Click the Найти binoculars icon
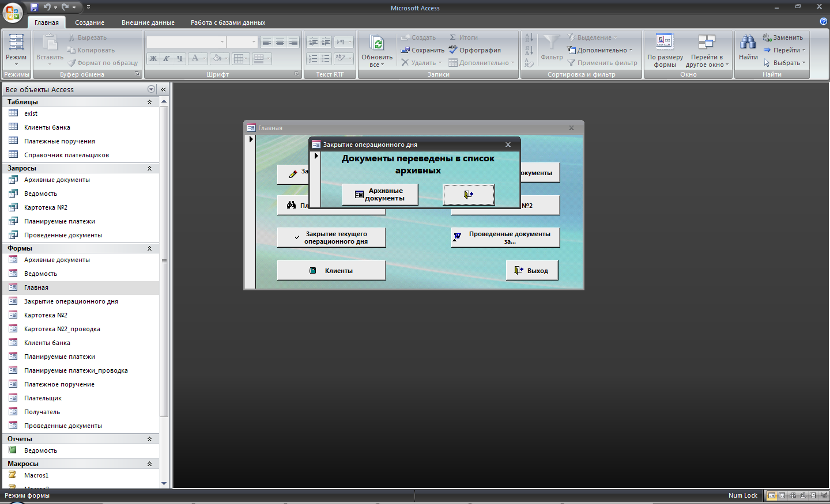The height and width of the screenshot is (504, 830). (x=748, y=43)
